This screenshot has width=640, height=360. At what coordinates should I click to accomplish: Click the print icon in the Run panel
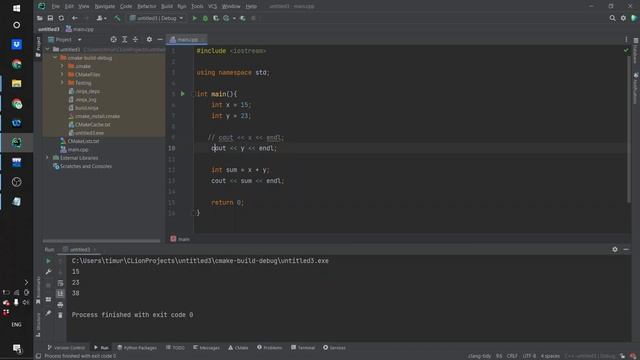60,304
